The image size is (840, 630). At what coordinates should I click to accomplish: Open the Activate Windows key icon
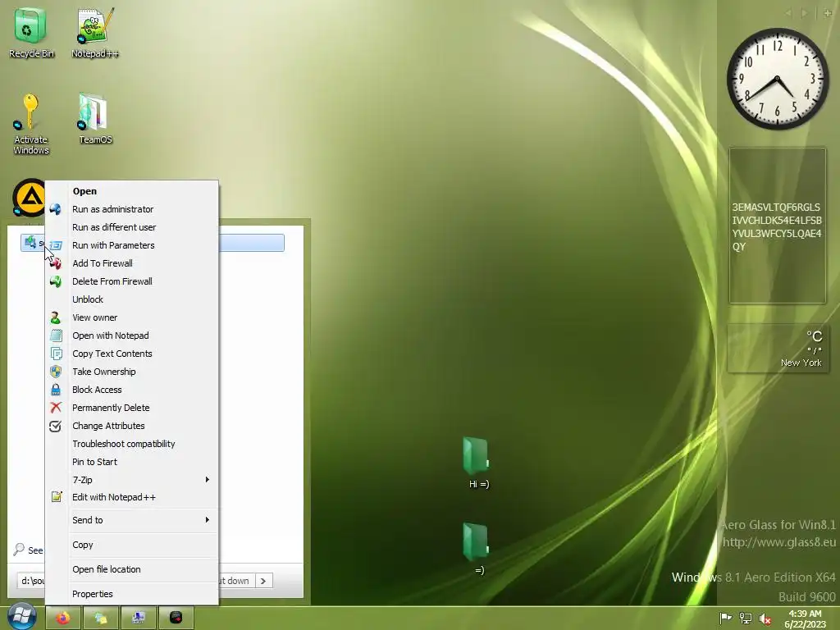click(x=30, y=125)
